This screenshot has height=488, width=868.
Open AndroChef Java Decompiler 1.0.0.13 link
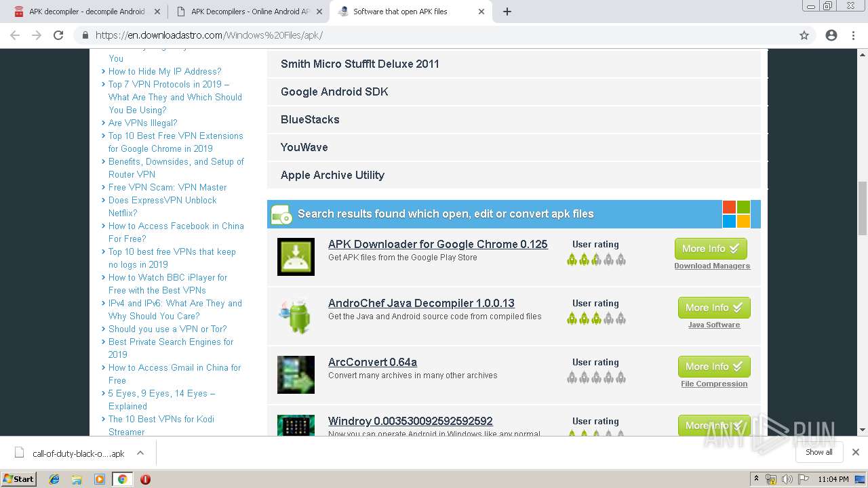pyautogui.click(x=421, y=303)
